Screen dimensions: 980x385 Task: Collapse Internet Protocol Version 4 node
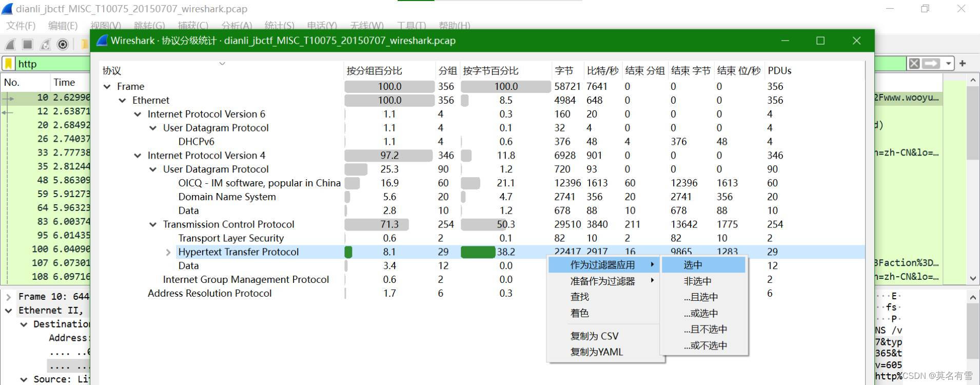(138, 156)
